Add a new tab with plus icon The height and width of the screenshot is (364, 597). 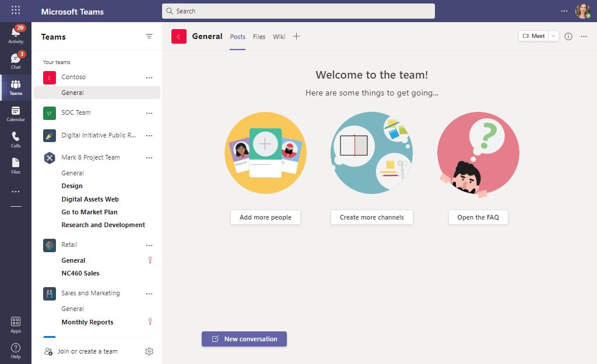pyautogui.click(x=297, y=37)
